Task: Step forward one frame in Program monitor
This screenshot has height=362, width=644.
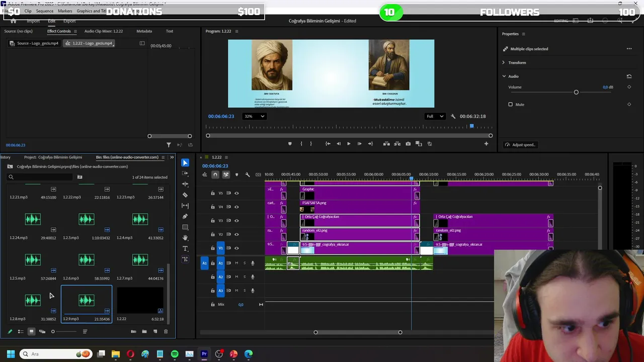Action: pos(359,144)
